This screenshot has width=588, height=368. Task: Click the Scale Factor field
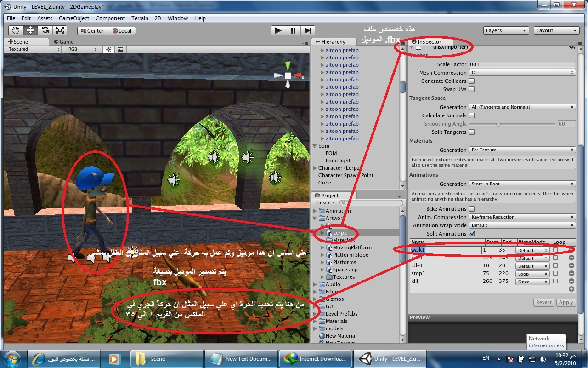[522, 64]
